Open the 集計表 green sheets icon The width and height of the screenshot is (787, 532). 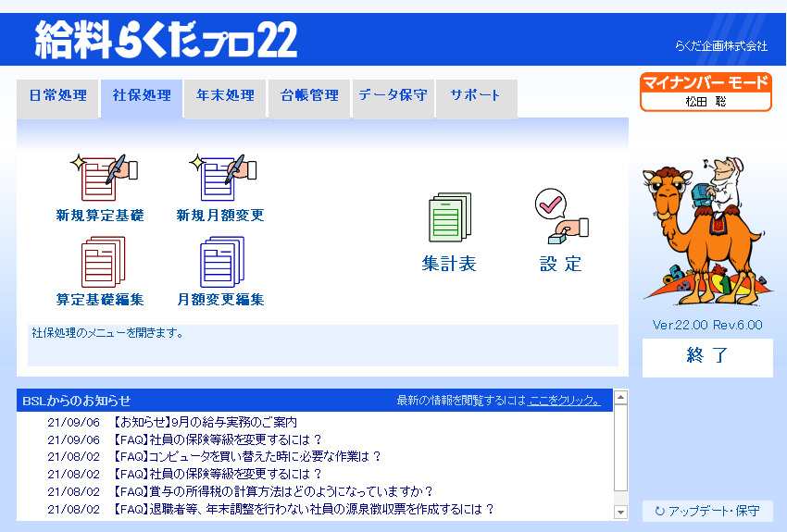(450, 217)
